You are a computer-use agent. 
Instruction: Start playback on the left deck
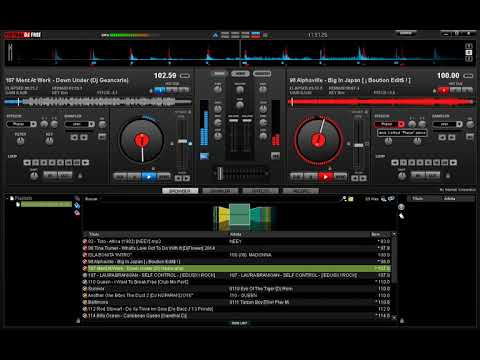(149, 177)
